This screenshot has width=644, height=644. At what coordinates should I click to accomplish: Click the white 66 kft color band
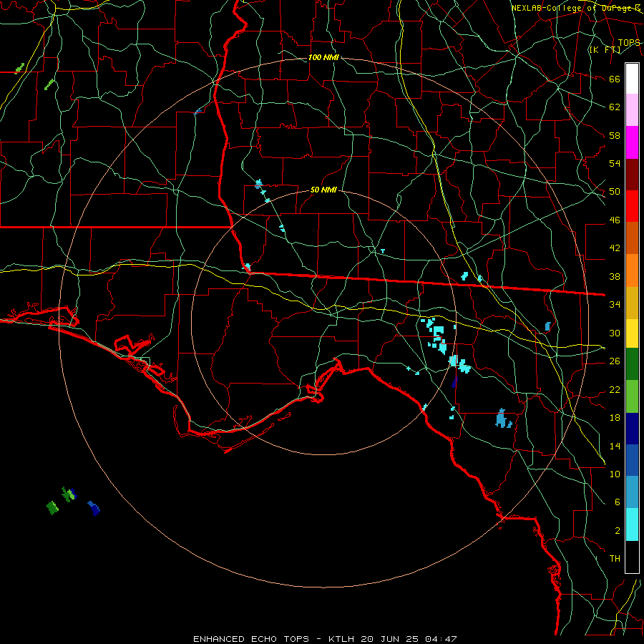pyautogui.click(x=632, y=79)
